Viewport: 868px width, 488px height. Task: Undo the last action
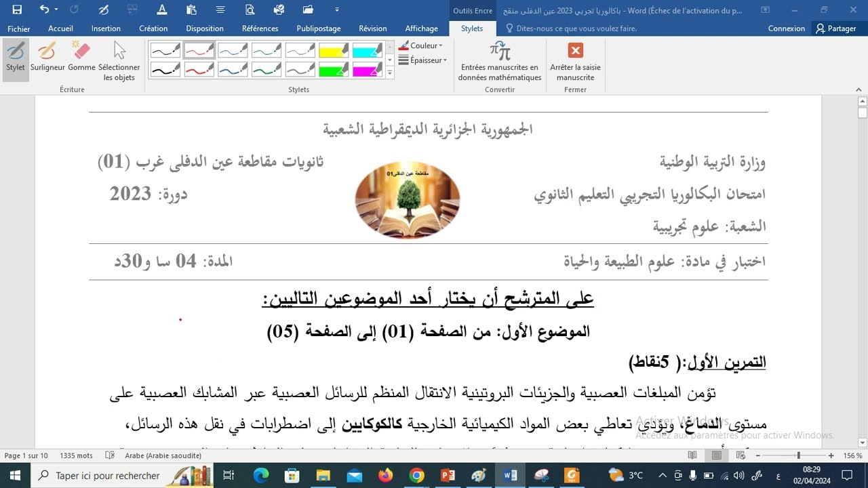[44, 9]
